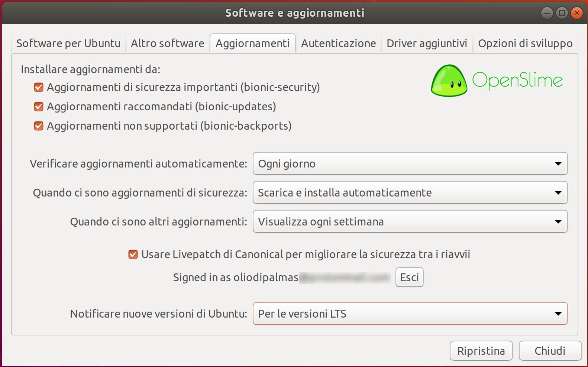Expand the 'Per le versioni LTS' dropdown
The width and height of the screenshot is (588, 367).
410,314
